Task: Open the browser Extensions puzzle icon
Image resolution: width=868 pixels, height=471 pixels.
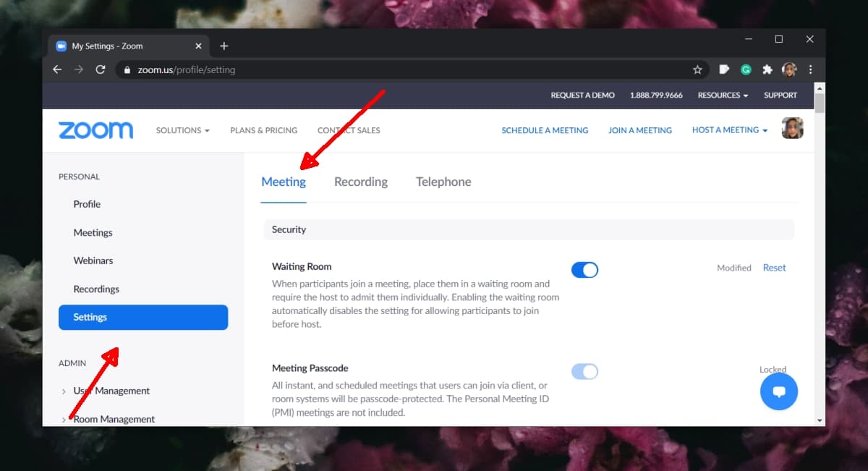Action: 767,70
